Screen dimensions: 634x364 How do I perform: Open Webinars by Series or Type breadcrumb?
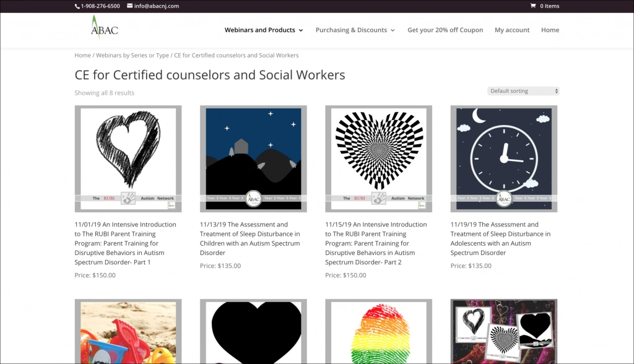pyautogui.click(x=132, y=55)
